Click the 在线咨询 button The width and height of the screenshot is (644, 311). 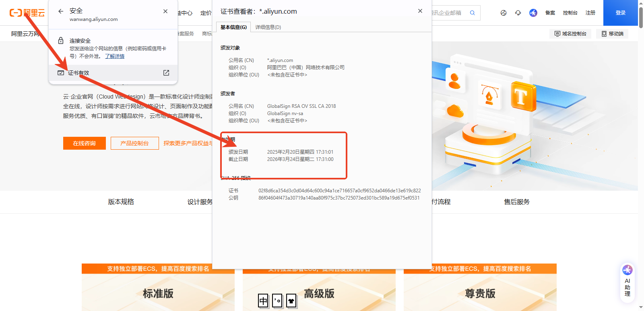tap(85, 143)
